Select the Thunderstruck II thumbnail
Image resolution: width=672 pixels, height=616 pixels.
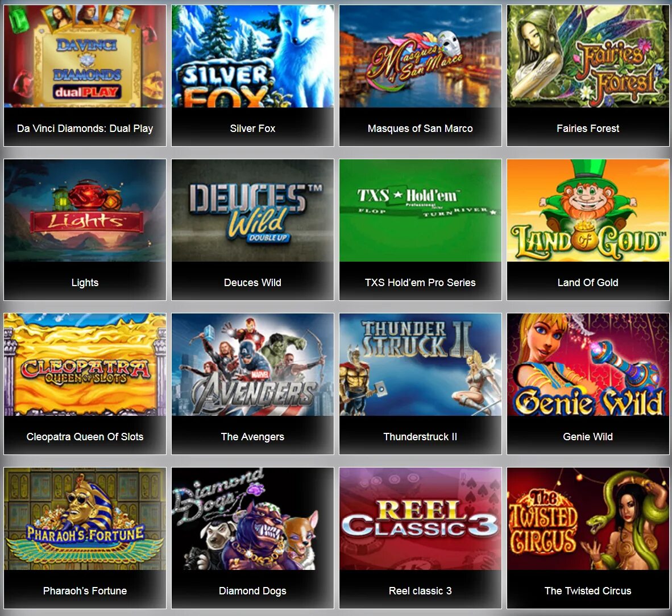click(420, 365)
